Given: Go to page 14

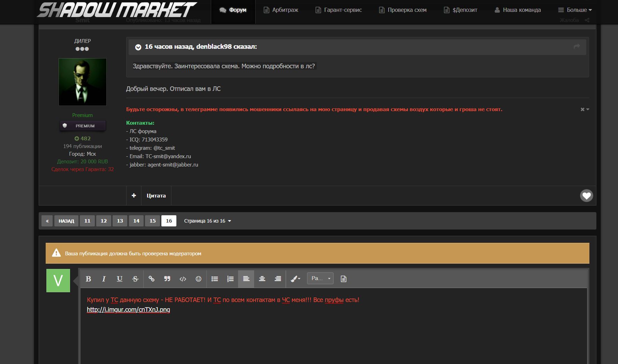Looking at the screenshot, I should point(136,221).
